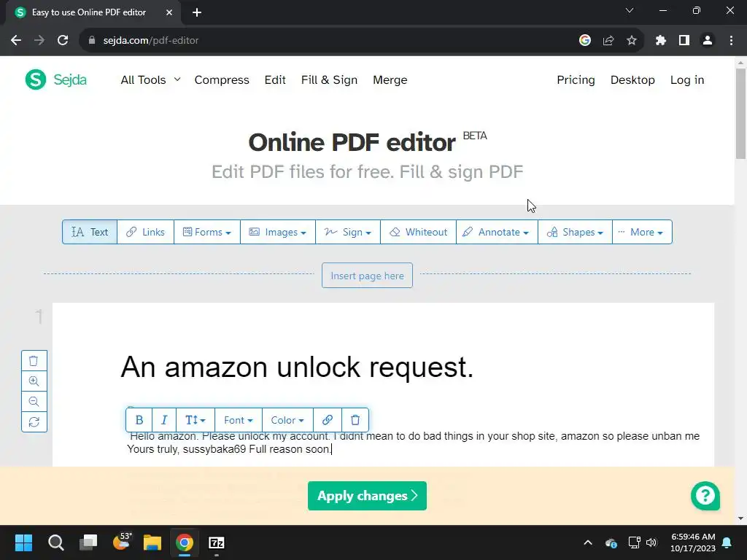The width and height of the screenshot is (747, 560).
Task: Open the Sign dropdown
Action: pos(348,232)
